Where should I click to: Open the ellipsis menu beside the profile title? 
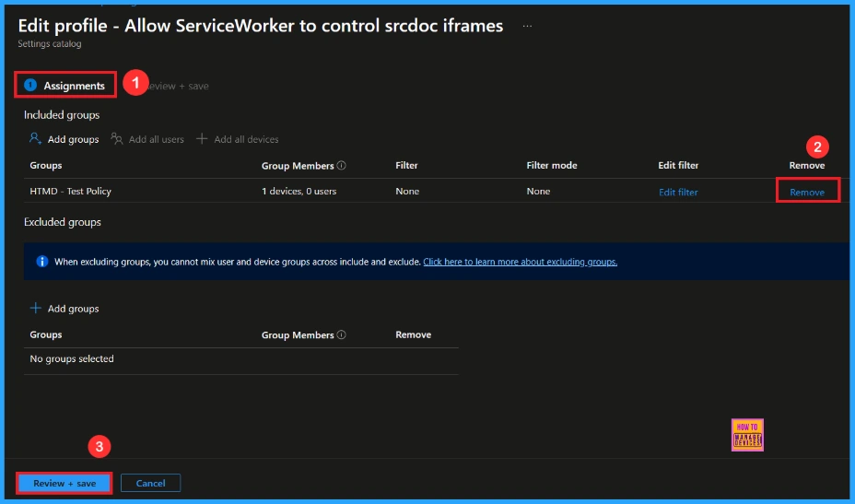[527, 26]
